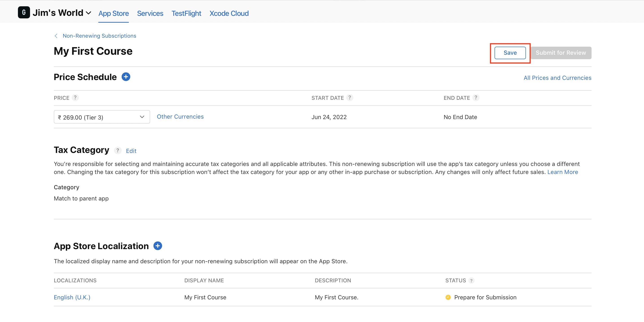The width and height of the screenshot is (644, 322).
Task: Open All Prices and Currencies link
Action: click(557, 78)
